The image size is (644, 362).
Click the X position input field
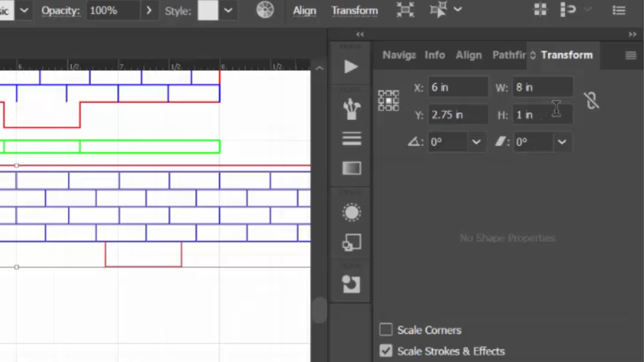click(458, 87)
